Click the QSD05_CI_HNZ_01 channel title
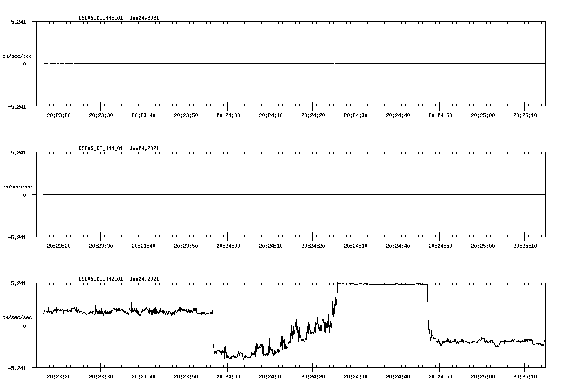 coord(101,279)
